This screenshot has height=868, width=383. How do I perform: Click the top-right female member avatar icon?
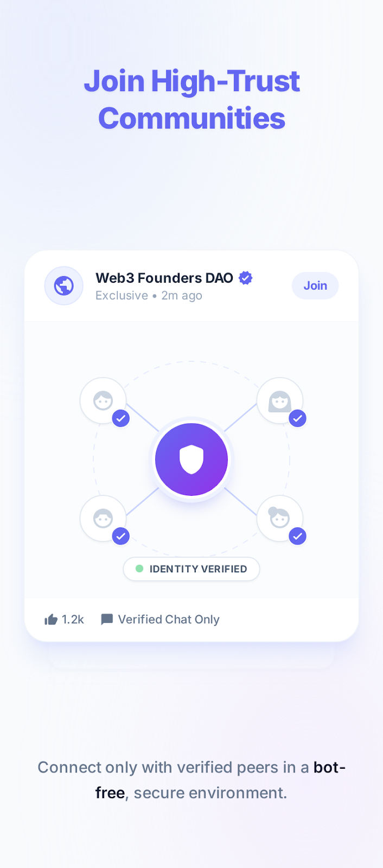pyautogui.click(x=280, y=400)
